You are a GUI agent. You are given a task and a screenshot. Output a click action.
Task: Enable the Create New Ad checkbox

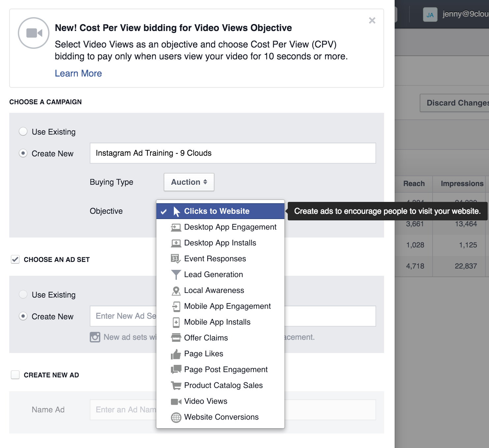pyautogui.click(x=15, y=375)
